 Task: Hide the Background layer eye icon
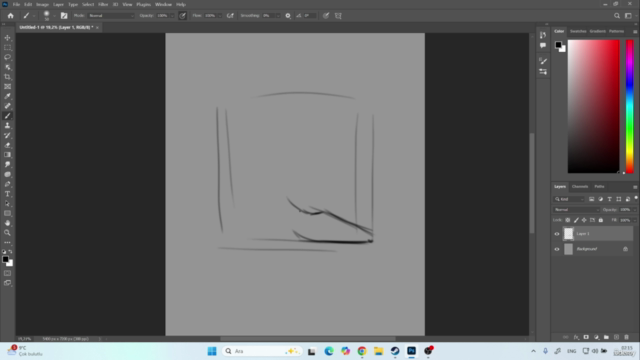click(x=557, y=249)
